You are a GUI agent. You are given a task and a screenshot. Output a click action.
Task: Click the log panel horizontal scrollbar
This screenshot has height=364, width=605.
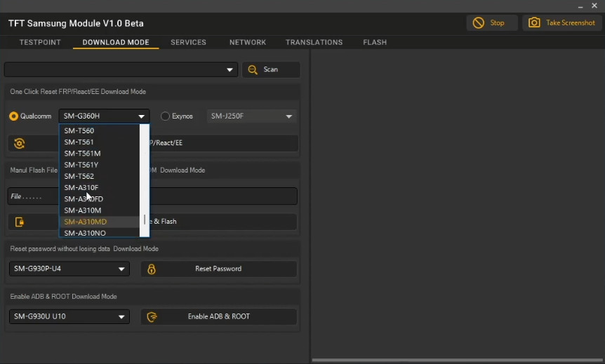tap(458, 360)
